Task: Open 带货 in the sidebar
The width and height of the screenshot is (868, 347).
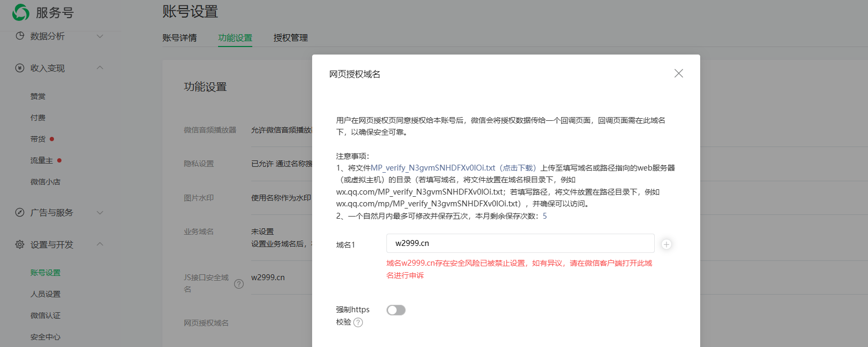Action: 38,139
